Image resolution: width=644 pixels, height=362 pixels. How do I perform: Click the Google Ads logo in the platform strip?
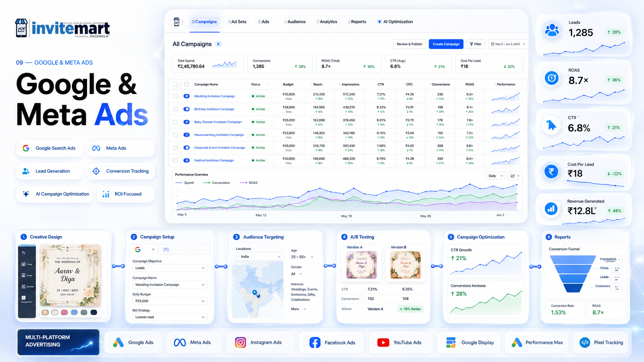point(118,342)
